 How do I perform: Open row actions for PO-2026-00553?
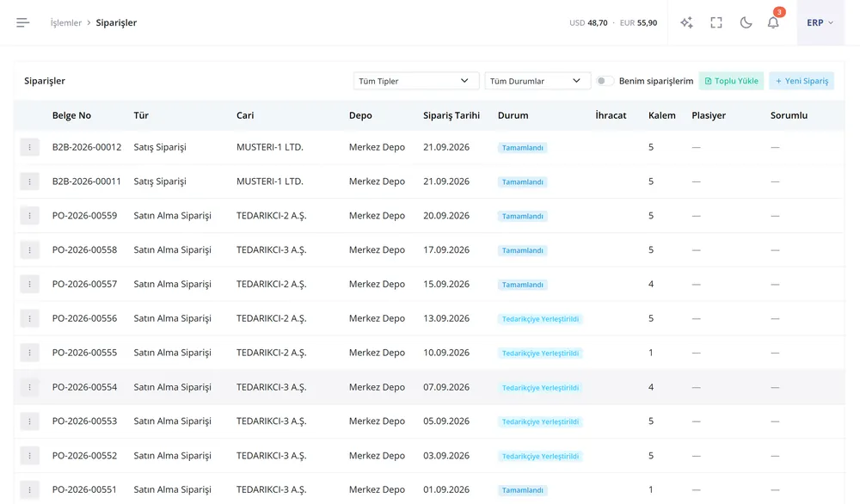coord(29,421)
